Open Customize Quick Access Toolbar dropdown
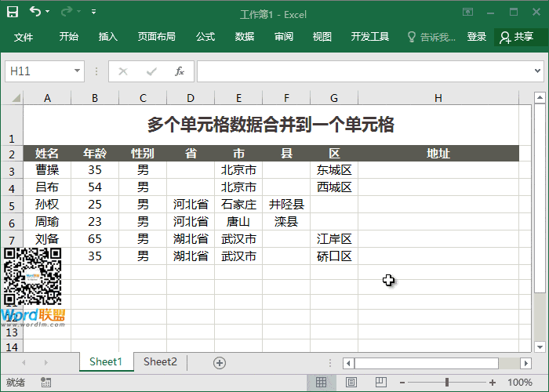549x392 pixels. 93,12
